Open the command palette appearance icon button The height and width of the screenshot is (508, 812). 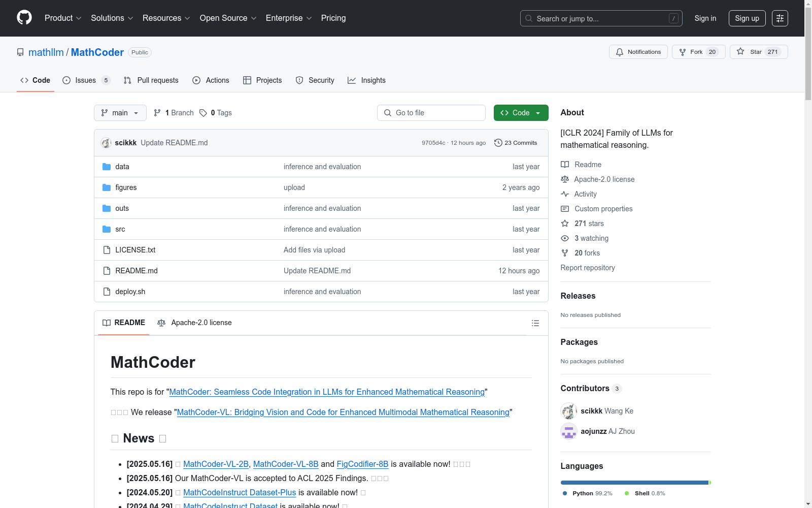780,18
